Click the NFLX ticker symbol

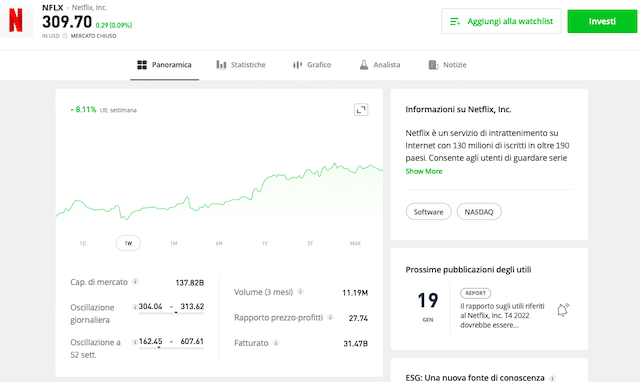point(53,7)
